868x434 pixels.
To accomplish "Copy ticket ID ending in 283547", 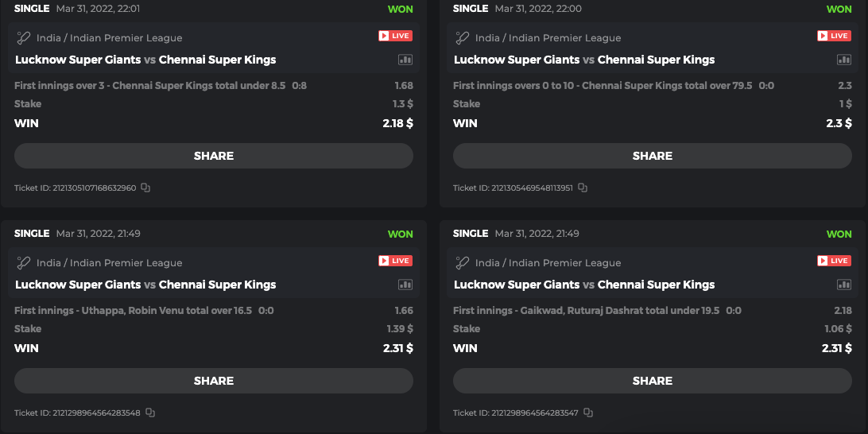I will click(x=588, y=413).
